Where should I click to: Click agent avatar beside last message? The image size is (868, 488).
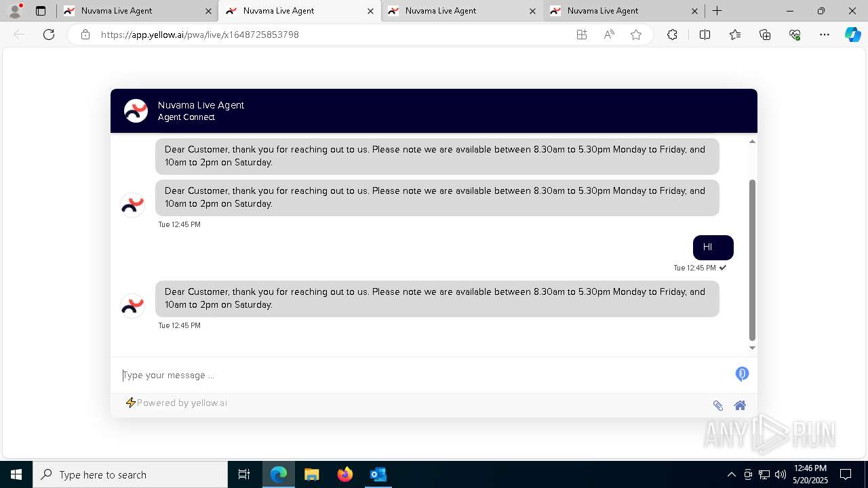(132, 306)
